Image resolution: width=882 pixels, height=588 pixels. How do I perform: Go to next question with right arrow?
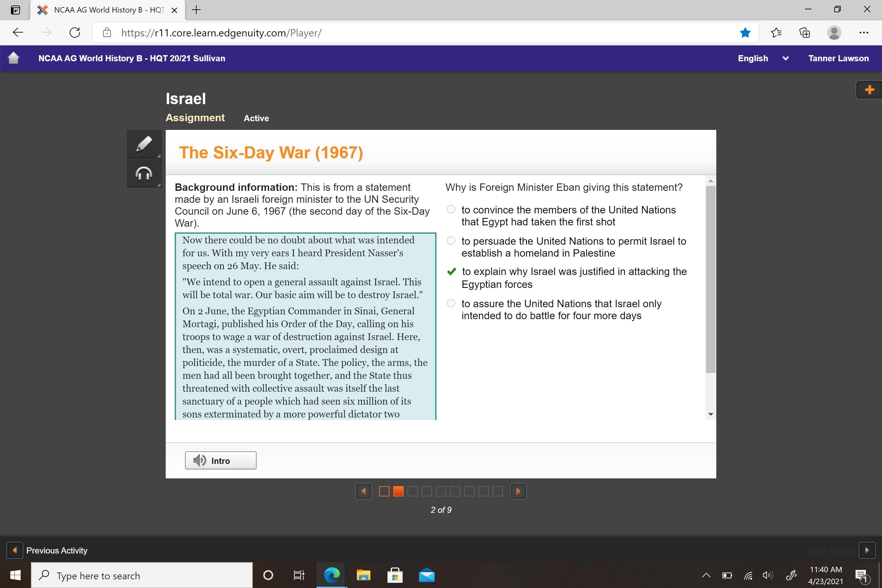(x=518, y=491)
